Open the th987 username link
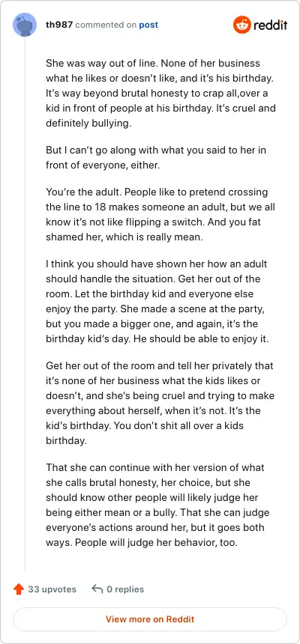This screenshot has width=300, height=644. (59, 25)
